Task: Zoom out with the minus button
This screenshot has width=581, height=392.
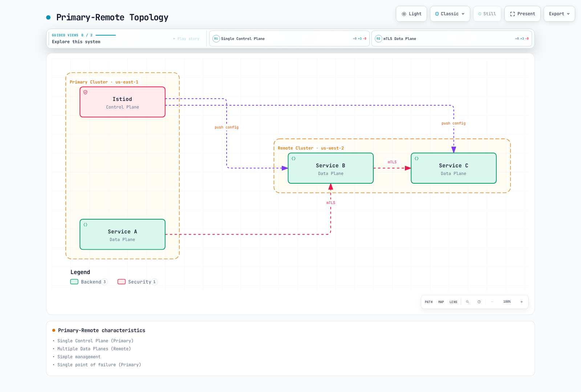Action: (492, 302)
